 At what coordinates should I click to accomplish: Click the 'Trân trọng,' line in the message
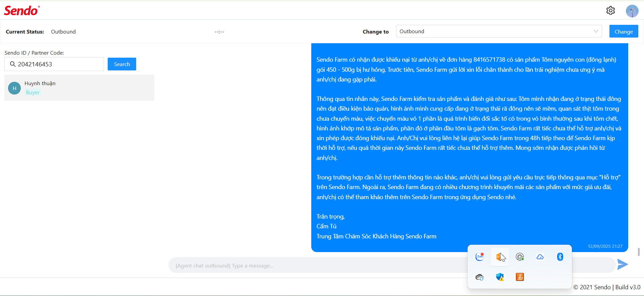[x=331, y=217]
